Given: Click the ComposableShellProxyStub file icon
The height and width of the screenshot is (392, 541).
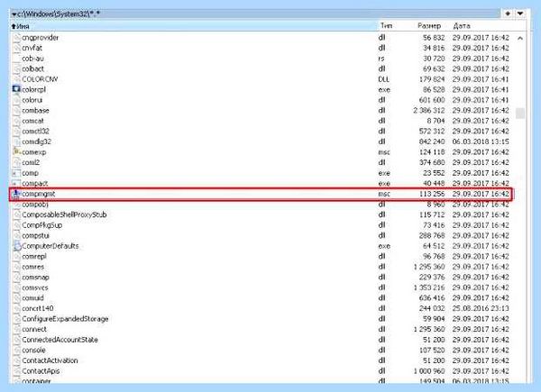Looking at the screenshot, I should [16, 214].
